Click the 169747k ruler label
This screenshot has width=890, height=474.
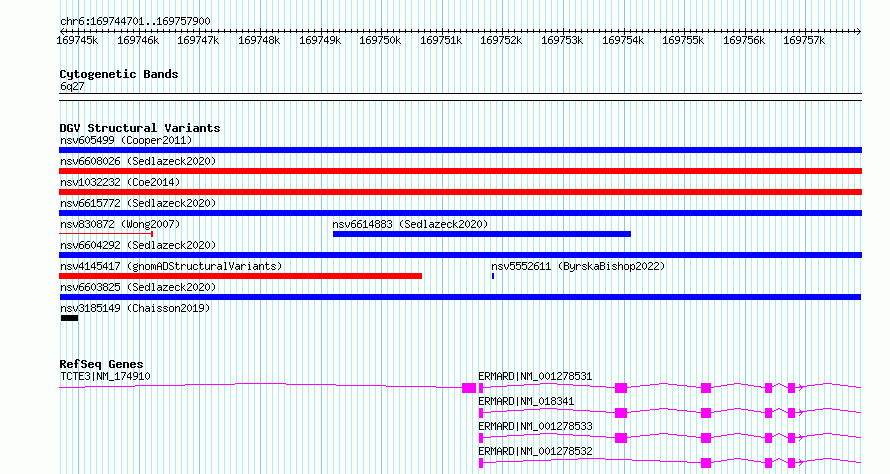pyautogui.click(x=198, y=40)
